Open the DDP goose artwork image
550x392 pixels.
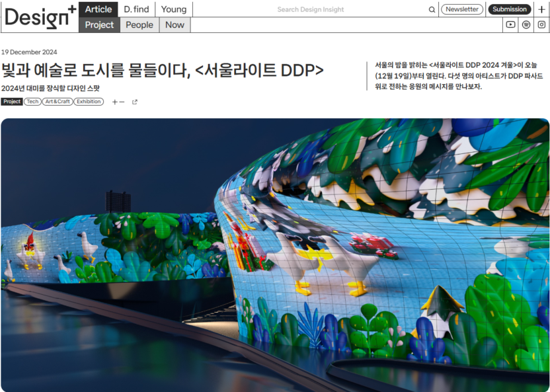(275, 255)
